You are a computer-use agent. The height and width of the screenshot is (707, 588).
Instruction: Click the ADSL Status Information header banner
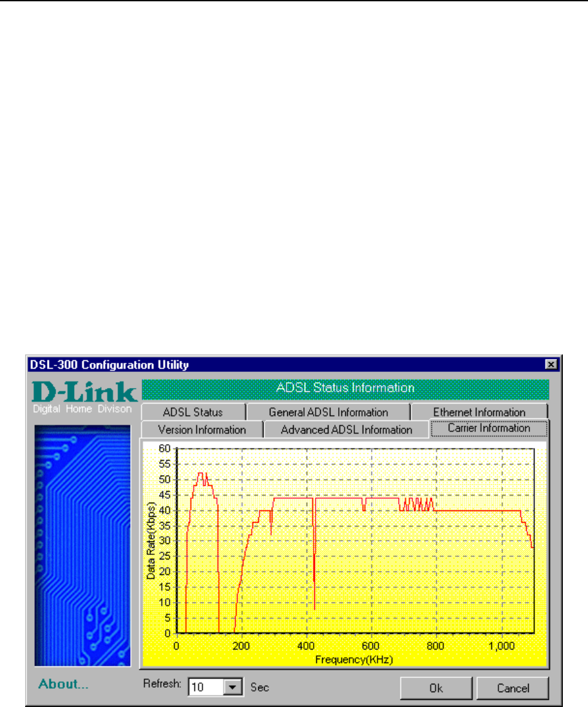pyautogui.click(x=346, y=388)
